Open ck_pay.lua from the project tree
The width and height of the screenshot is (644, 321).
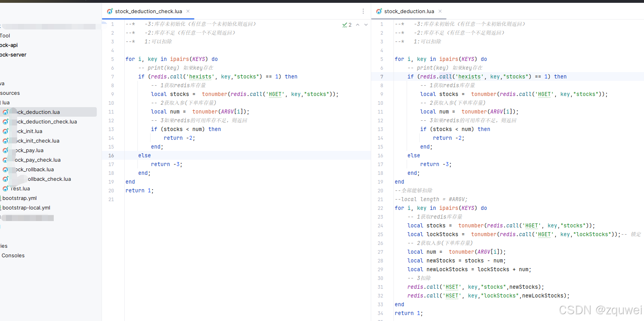click(29, 151)
